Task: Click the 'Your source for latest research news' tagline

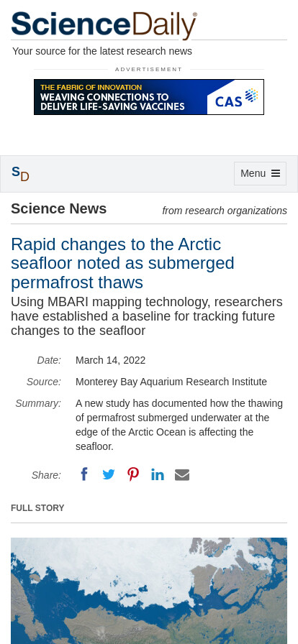Action: pyautogui.click(x=102, y=51)
